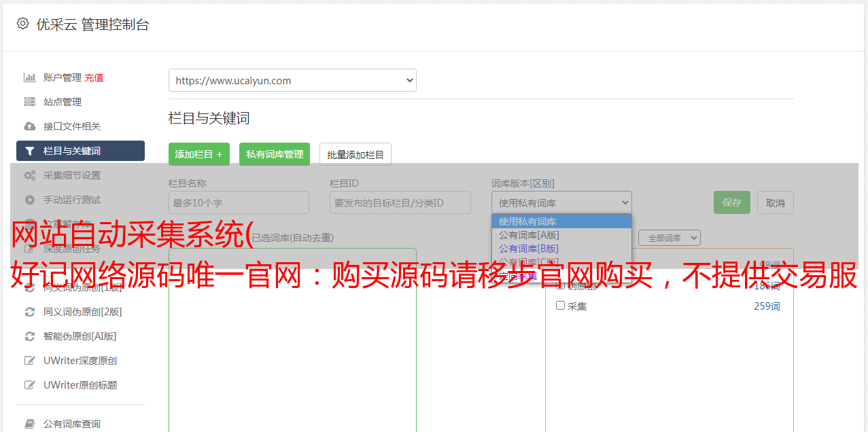This screenshot has height=432, width=868.
Task: Go to UWriter原创标题 in the sidebar
Action: pyautogui.click(x=80, y=385)
